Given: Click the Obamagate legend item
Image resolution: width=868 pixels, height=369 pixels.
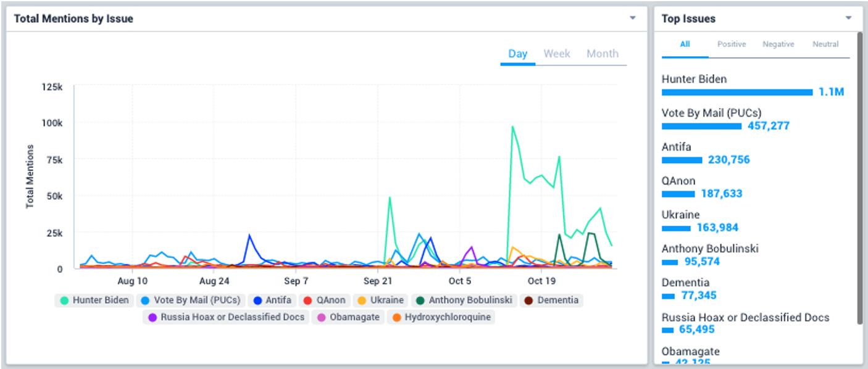Looking at the screenshot, I should coord(348,317).
